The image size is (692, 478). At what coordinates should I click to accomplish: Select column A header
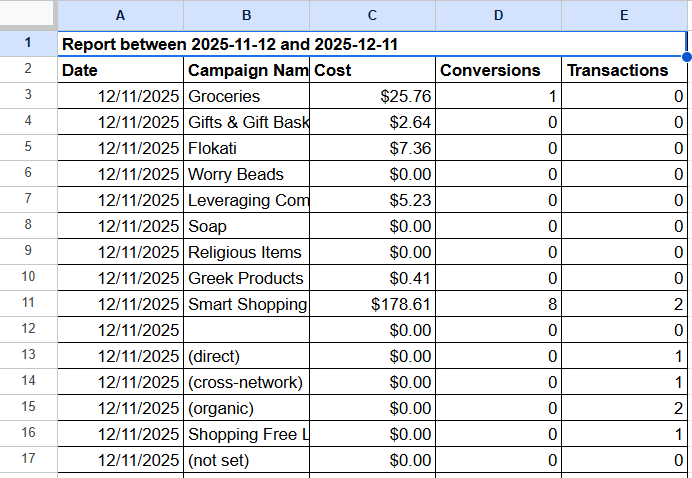(120, 15)
